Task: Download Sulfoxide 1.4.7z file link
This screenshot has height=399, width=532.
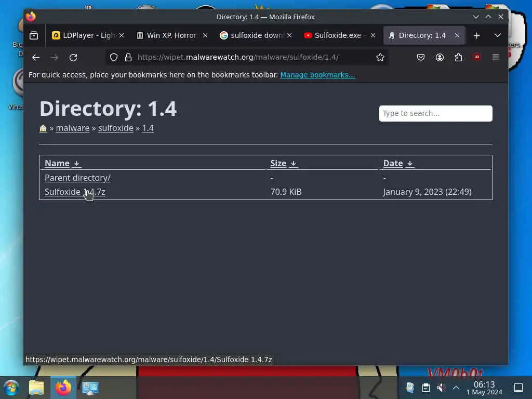Action: pos(75,192)
